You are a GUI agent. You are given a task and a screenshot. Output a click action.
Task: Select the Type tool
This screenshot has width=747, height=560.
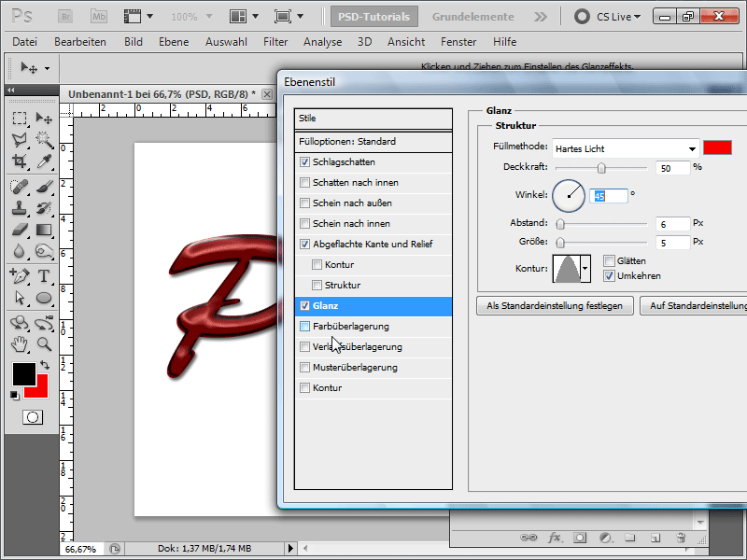44,275
